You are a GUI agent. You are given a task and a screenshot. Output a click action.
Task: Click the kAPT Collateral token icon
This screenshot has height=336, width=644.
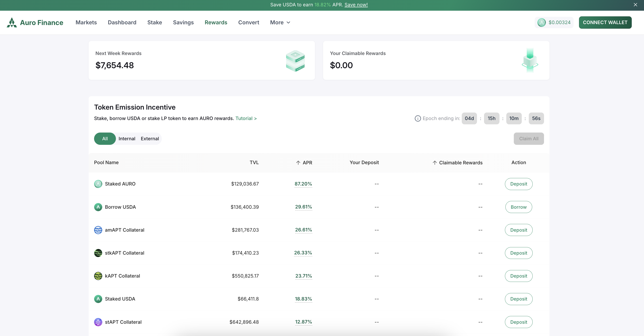click(98, 276)
